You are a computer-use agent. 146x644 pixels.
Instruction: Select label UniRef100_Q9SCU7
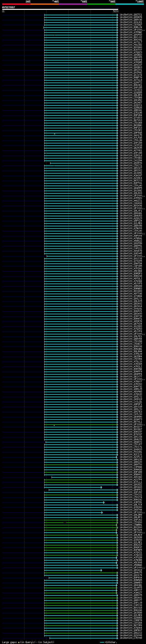click(131, 65)
